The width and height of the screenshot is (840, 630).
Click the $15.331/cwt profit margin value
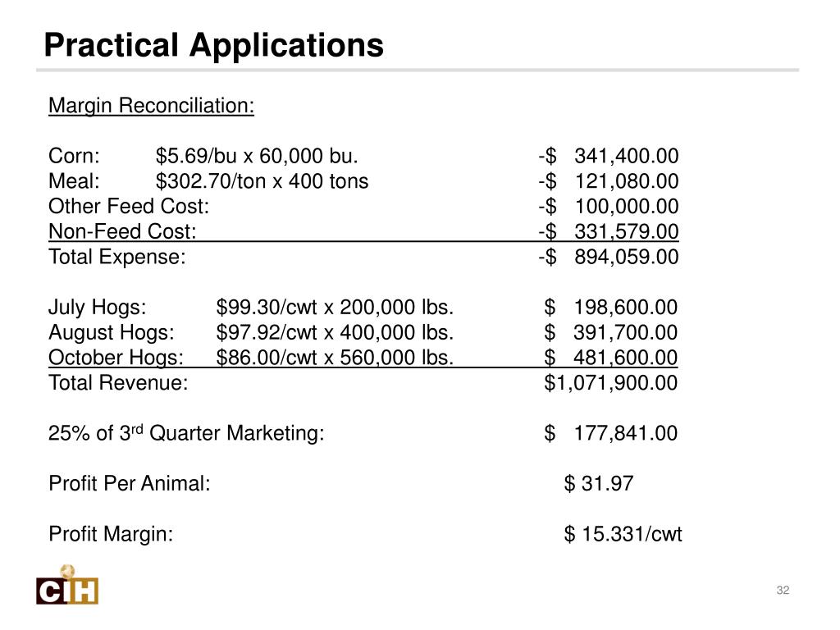[x=623, y=534]
